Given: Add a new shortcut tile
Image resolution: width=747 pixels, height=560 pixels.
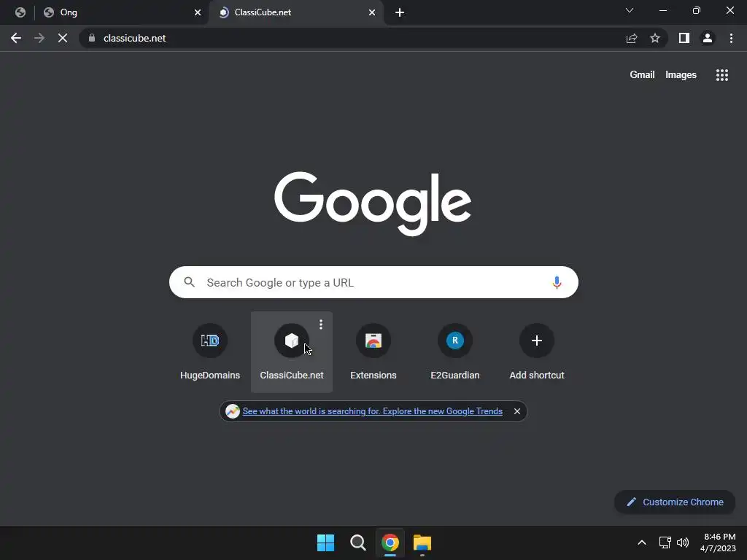Looking at the screenshot, I should (537, 352).
